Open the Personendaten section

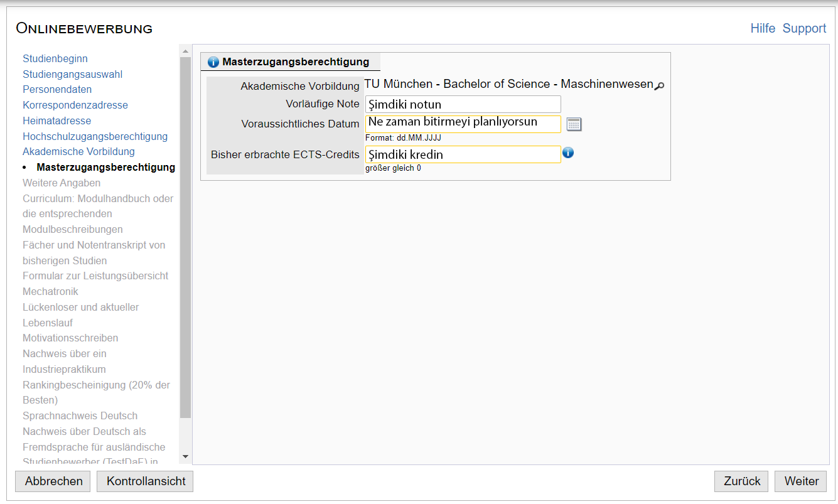57,89
